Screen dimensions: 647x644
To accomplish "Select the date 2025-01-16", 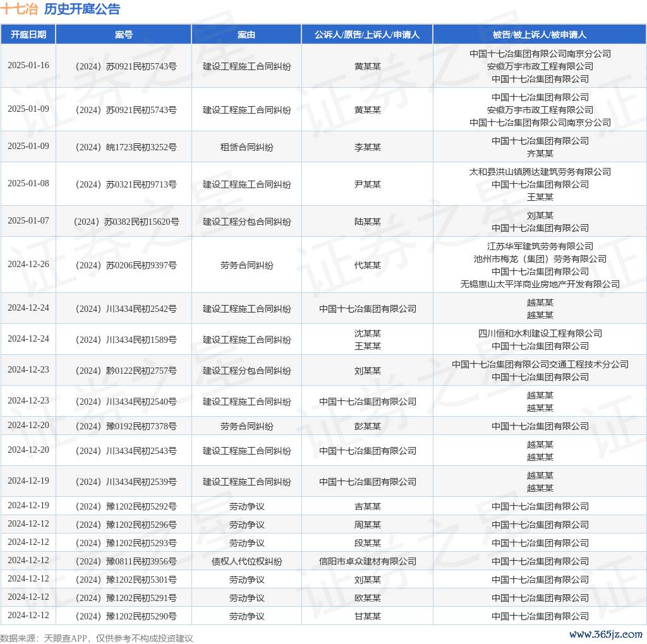I will pos(28,66).
